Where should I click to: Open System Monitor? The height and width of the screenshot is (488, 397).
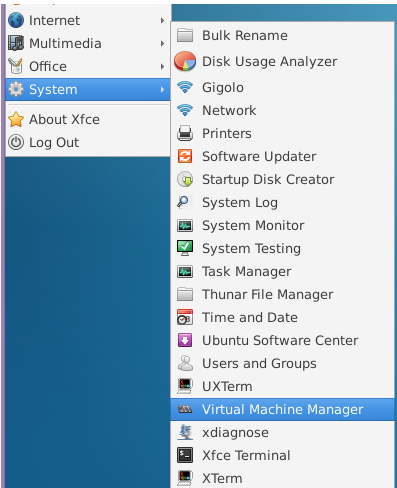pos(283,225)
